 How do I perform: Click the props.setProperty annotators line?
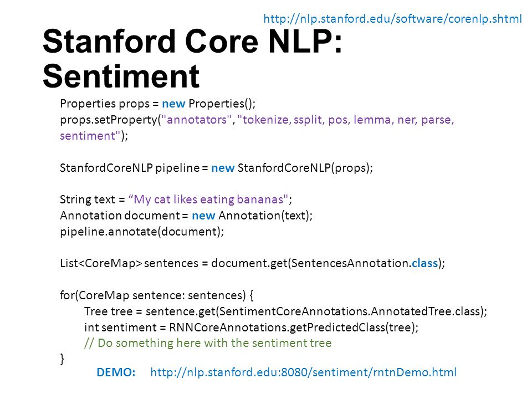[257, 120]
